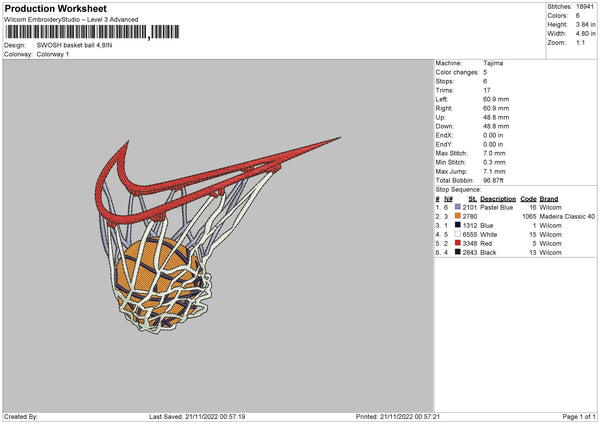
Task: Click the 'Printed' timestamp in footer
Action: 398,416
